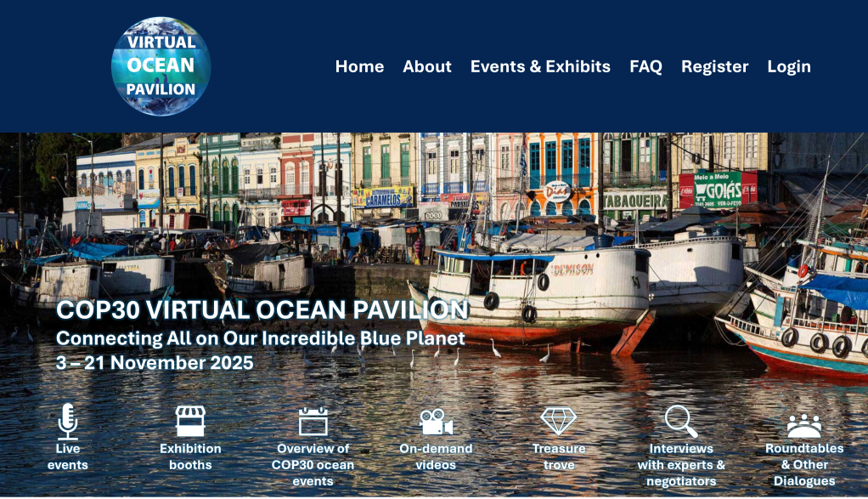Open the "On-demand videos" text link
The width and height of the screenshot is (868, 499).
[x=436, y=456]
